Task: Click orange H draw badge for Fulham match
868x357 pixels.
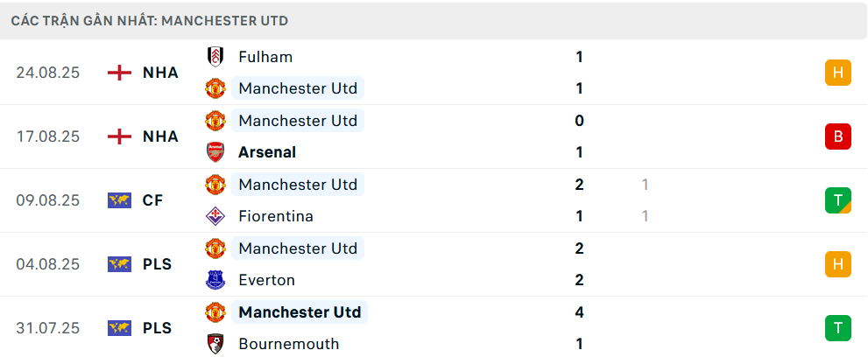Action: click(837, 73)
